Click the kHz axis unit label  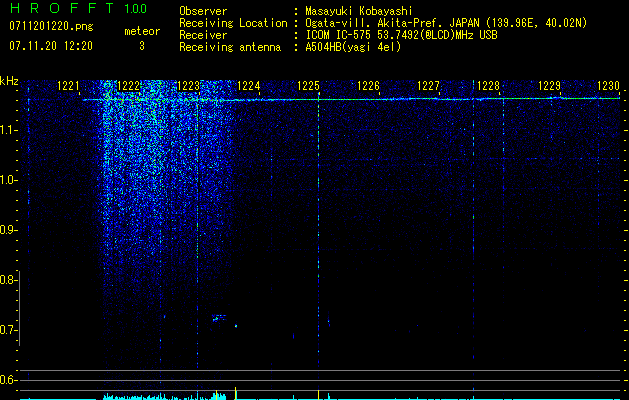9,81
